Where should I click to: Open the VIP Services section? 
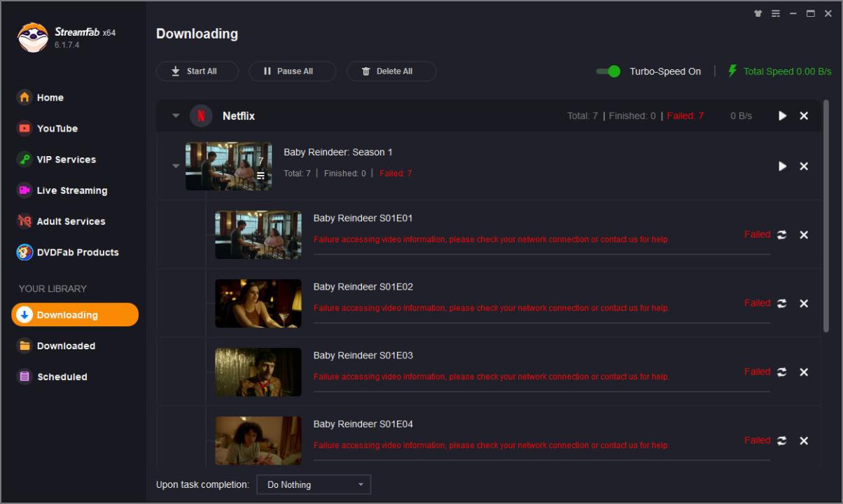click(66, 160)
